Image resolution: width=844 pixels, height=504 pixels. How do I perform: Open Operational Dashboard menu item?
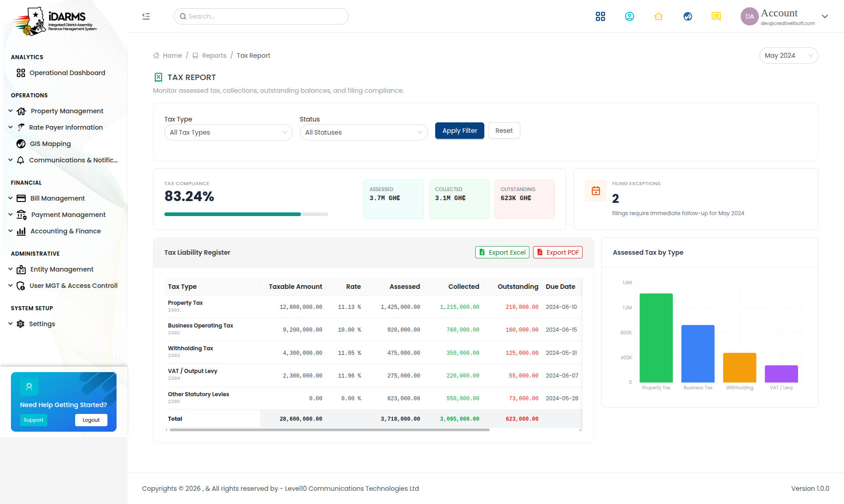click(67, 73)
